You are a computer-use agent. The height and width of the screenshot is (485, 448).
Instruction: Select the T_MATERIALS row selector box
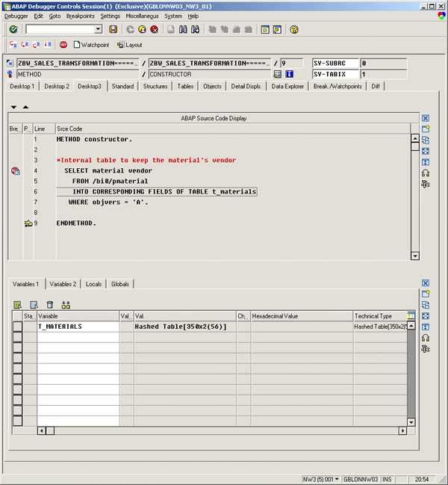17,327
